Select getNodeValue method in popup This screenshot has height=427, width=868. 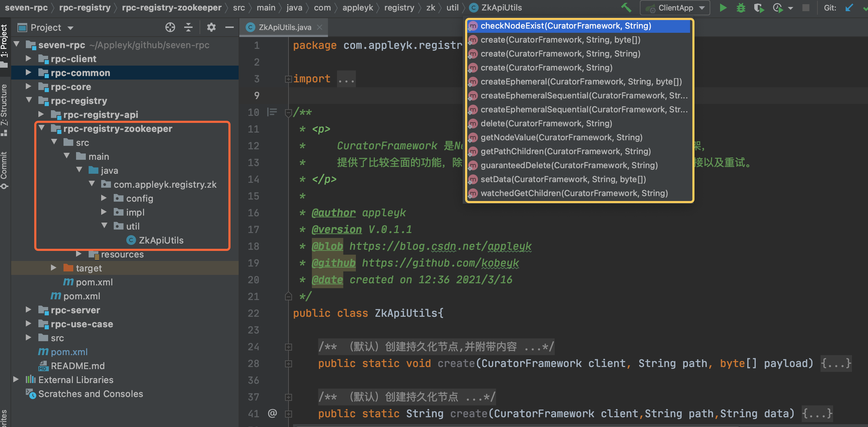(x=561, y=137)
